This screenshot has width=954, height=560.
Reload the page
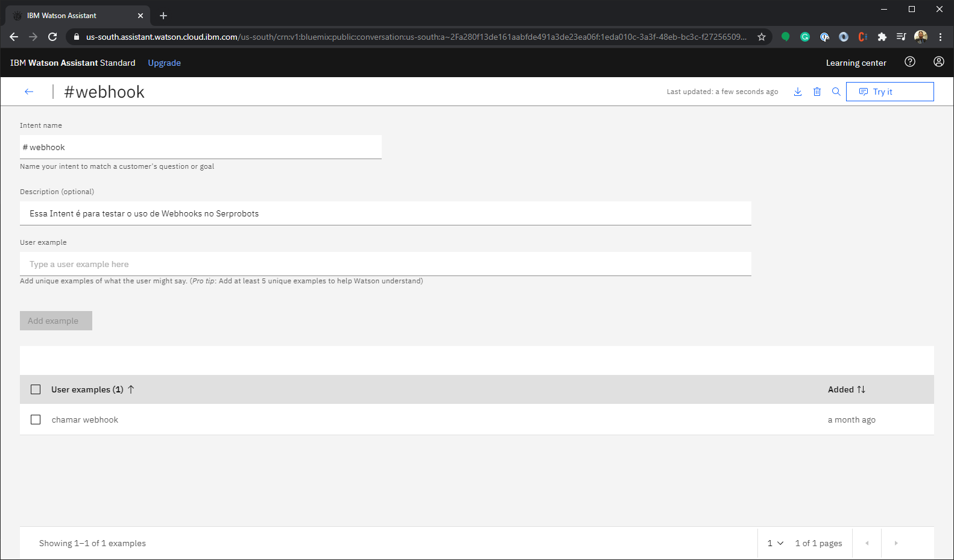[x=52, y=37]
